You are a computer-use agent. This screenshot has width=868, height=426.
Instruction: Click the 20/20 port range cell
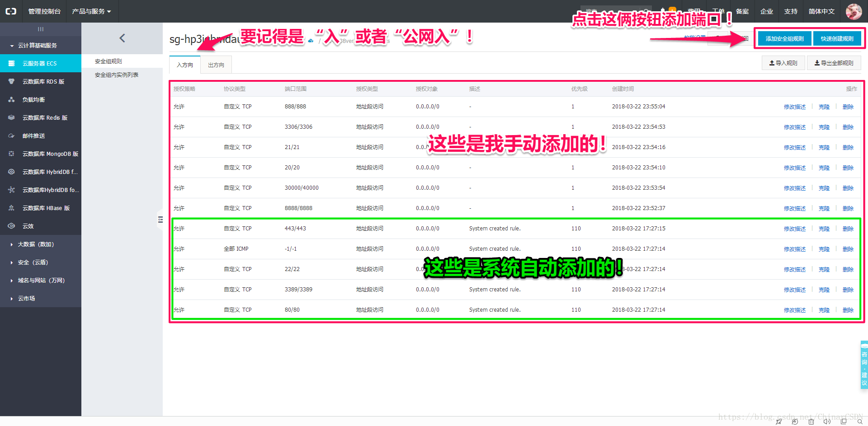click(x=292, y=168)
